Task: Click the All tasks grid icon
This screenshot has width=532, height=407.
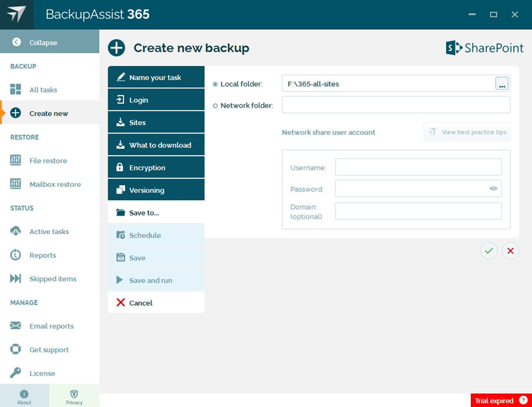Action: click(x=15, y=89)
